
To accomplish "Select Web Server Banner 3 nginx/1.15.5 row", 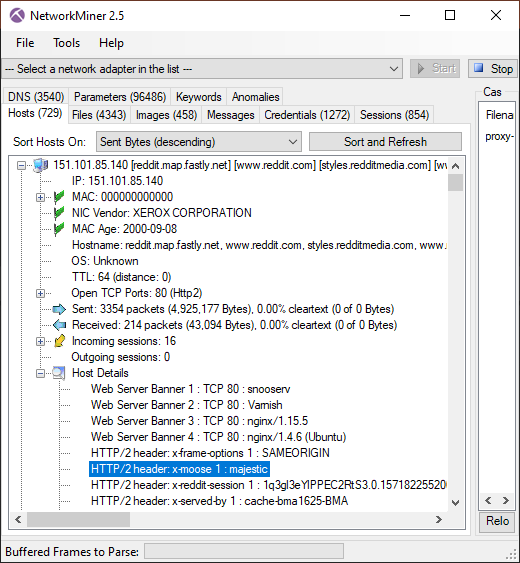I will pos(200,421).
